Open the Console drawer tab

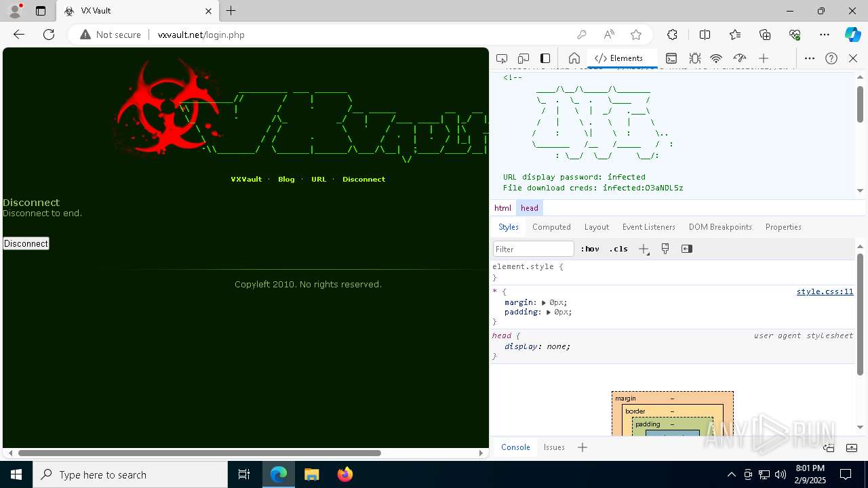click(515, 447)
